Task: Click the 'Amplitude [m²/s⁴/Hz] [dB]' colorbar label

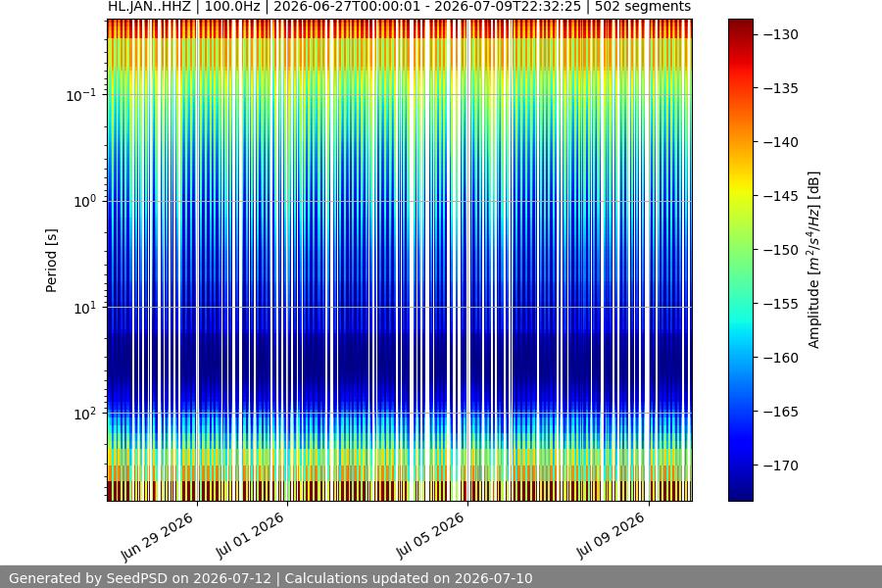Action: click(814, 260)
